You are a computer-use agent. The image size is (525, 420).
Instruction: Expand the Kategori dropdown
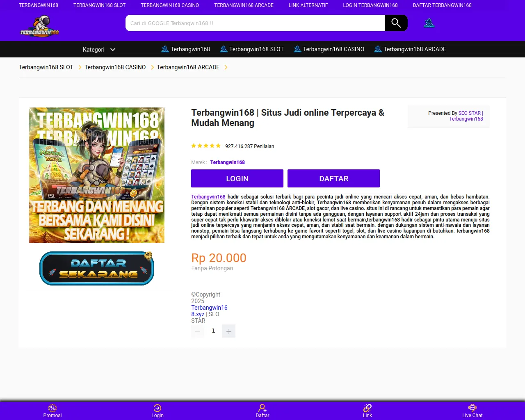coord(99,50)
